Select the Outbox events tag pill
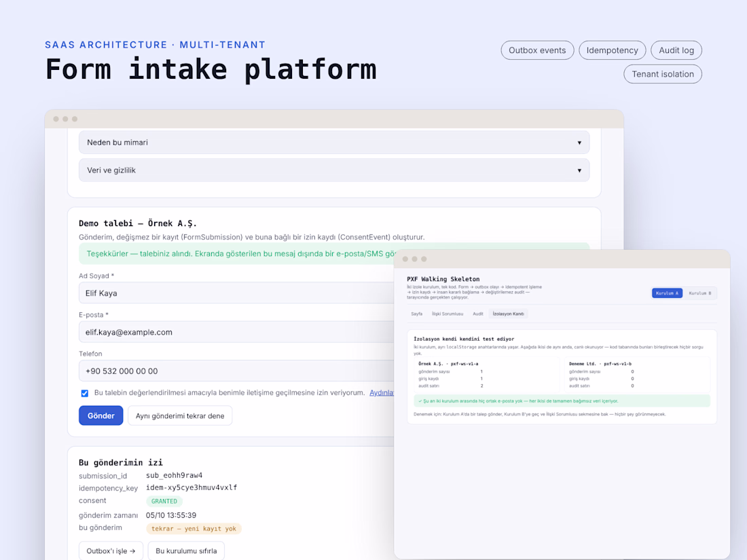 point(537,50)
